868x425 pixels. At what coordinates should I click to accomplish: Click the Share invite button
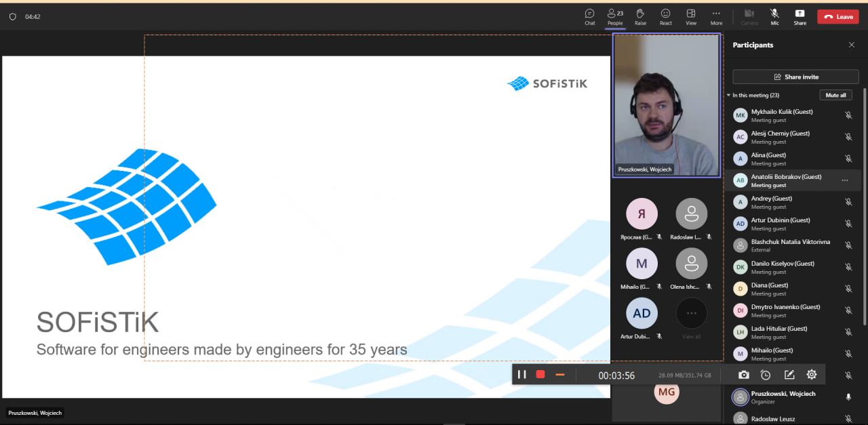click(795, 77)
